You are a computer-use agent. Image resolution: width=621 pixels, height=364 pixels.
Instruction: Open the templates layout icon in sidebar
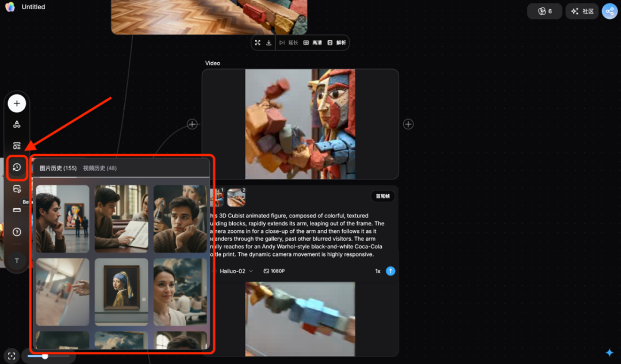click(17, 145)
